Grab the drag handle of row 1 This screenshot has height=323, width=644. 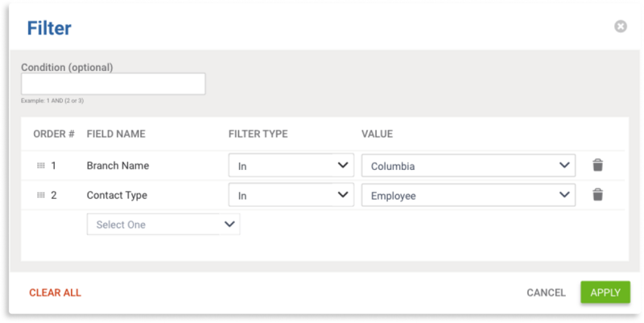click(41, 166)
